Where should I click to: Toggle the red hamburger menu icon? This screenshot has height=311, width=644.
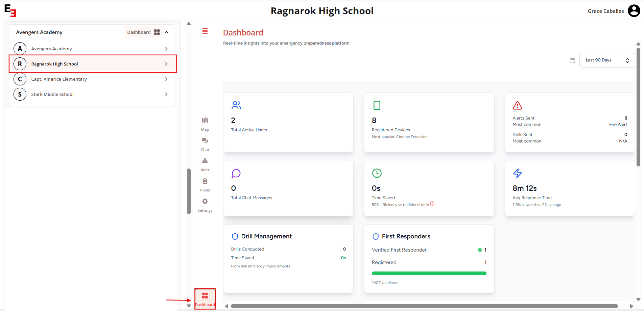[x=205, y=31]
